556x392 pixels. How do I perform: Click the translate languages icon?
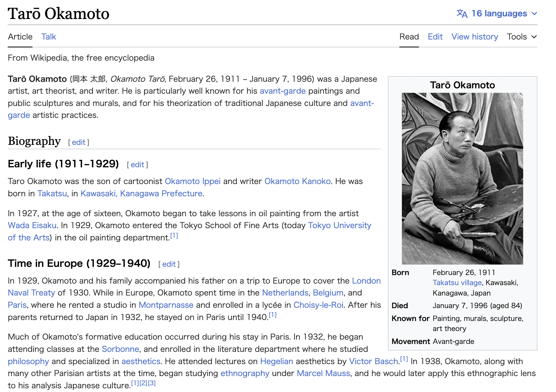point(462,13)
